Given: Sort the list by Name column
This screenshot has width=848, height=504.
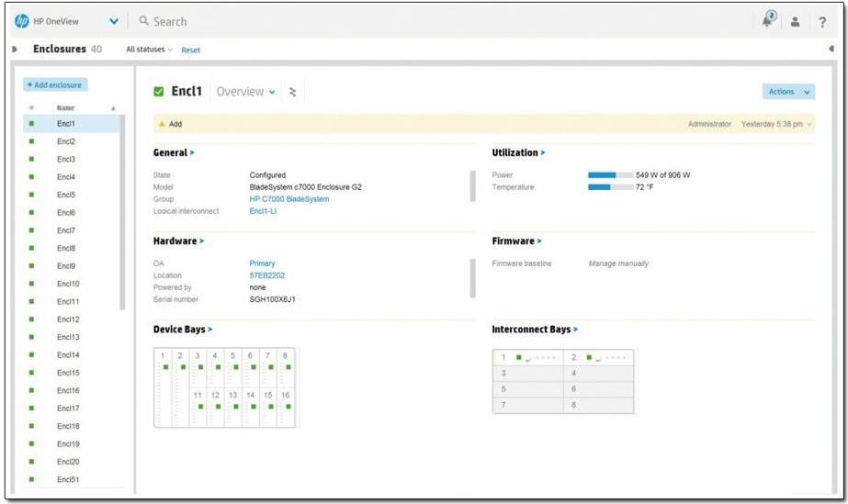Looking at the screenshot, I should point(65,108).
